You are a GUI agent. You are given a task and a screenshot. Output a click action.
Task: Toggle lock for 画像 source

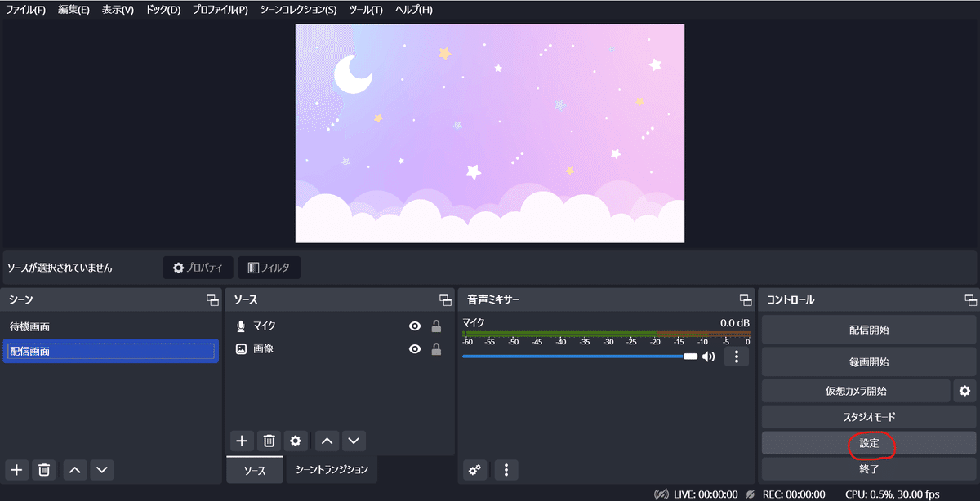pyautogui.click(x=436, y=349)
